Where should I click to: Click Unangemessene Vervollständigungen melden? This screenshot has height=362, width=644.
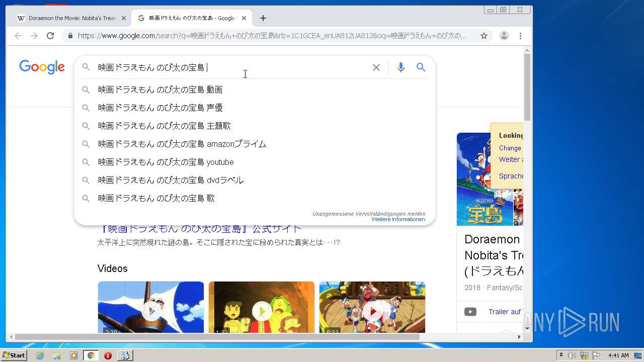[369, 214]
